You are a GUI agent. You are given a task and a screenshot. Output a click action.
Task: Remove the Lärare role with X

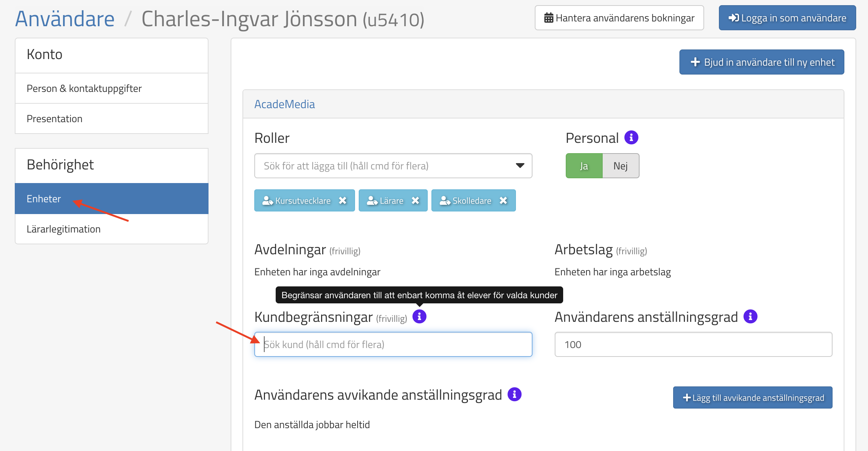pyautogui.click(x=416, y=200)
